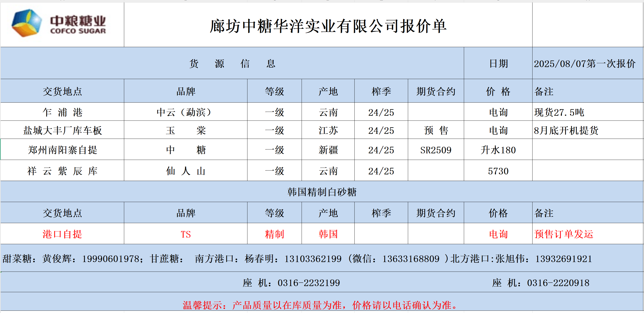644x313 pixels.
Task: Select the 5730 price cell
Action: click(498, 171)
